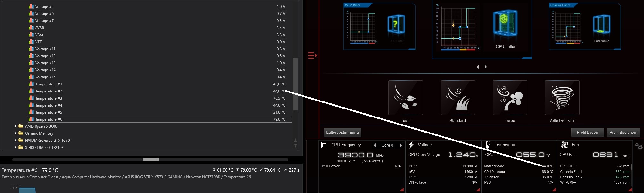Click the sensor tree vertical scrollbar
Image resolution: width=644 pixels, height=193 pixels.
(x=295, y=84)
